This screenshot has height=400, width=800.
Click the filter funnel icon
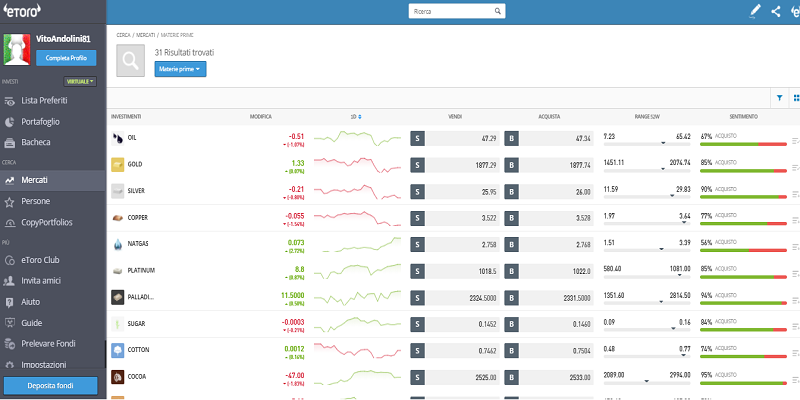pos(780,98)
